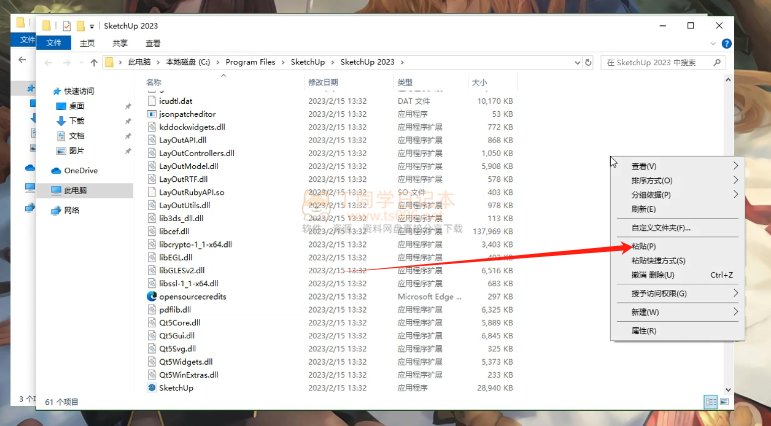Click the file list scrollbar up arrow
This screenshot has height=426, width=771.
coord(728,80)
